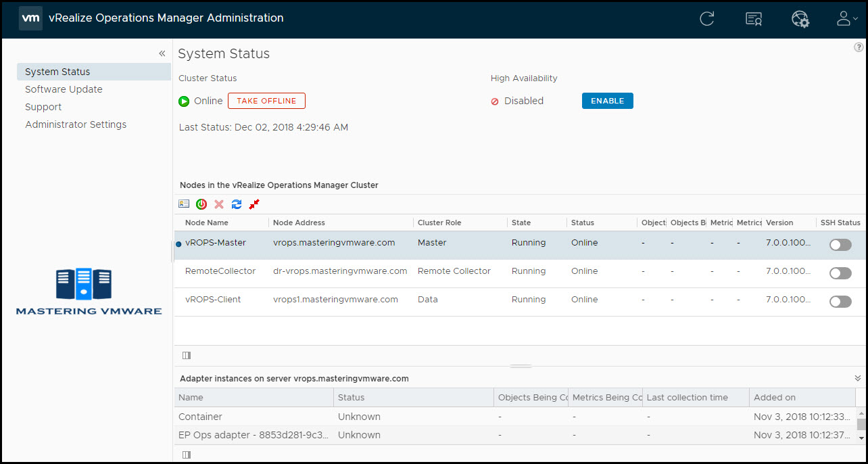
Task: Click the Unknown status of Container adapter
Action: tap(359, 417)
